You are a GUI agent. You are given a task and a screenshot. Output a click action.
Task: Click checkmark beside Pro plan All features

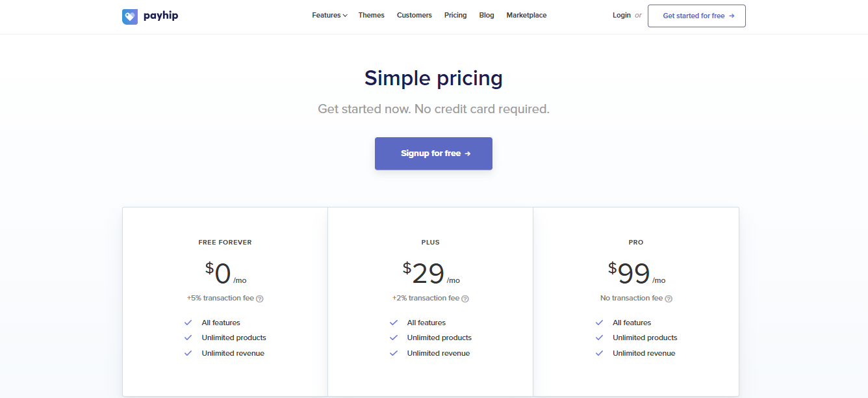(x=599, y=323)
